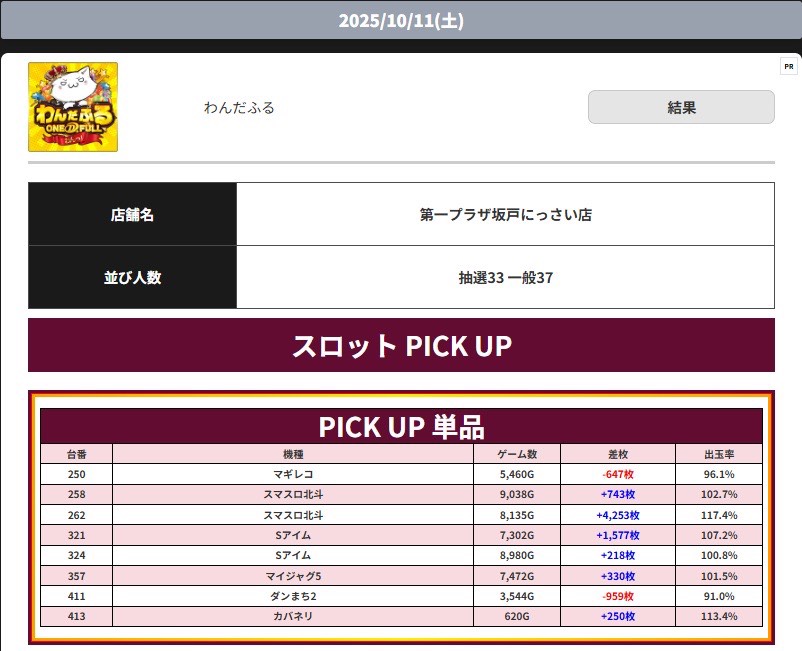Click the +330枚 difference value
The image size is (802, 651).
point(618,576)
